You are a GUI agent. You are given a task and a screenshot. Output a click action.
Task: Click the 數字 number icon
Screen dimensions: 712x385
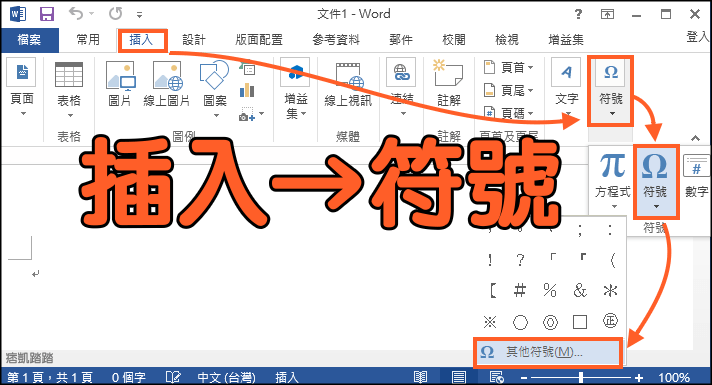697,176
